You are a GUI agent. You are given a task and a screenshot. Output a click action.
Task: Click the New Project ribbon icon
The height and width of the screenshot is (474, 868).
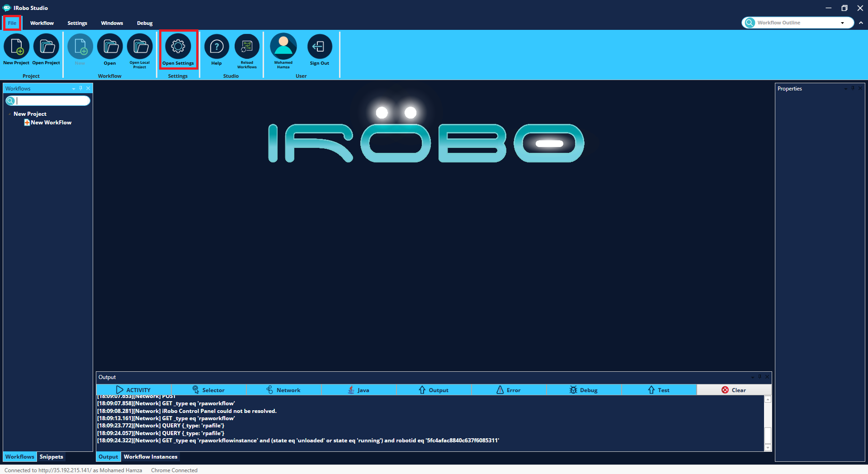[x=16, y=47]
